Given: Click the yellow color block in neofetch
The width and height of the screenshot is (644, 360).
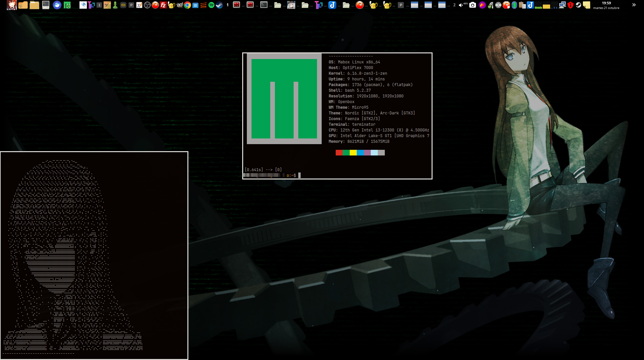Looking at the screenshot, I should (x=353, y=153).
